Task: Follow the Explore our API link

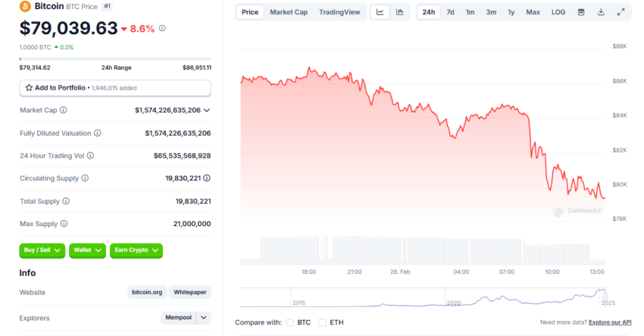Action: [610, 322]
